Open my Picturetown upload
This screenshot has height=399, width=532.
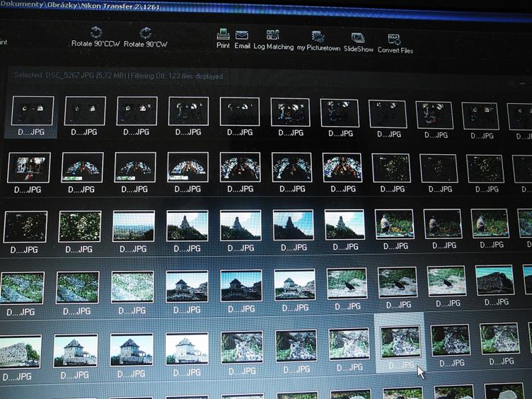tap(318, 42)
